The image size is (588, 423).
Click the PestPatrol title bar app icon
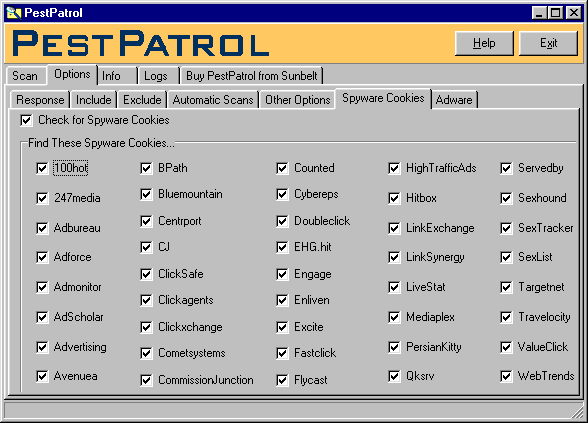14,13
